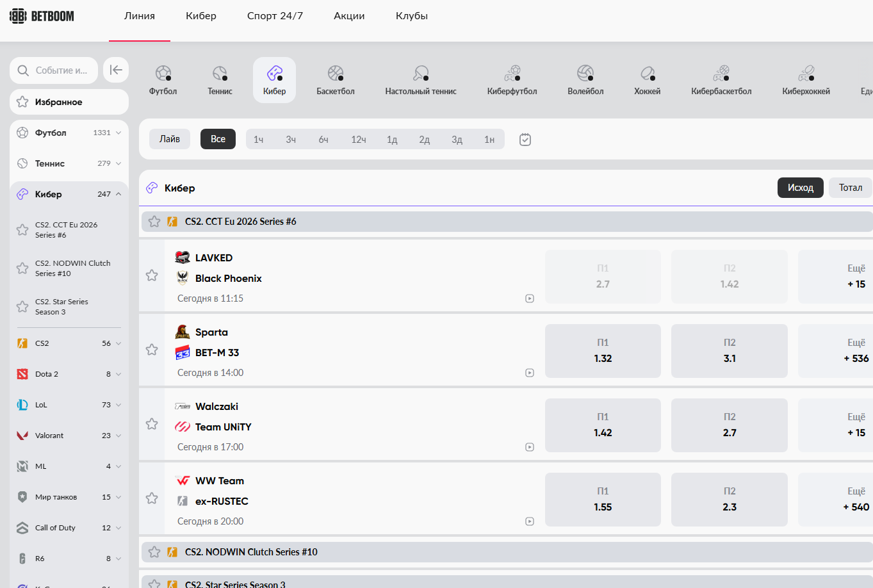The image size is (873, 588).
Task: Star sidebar item CS2. NODWIN Clutch Series #10
Action: (22, 268)
